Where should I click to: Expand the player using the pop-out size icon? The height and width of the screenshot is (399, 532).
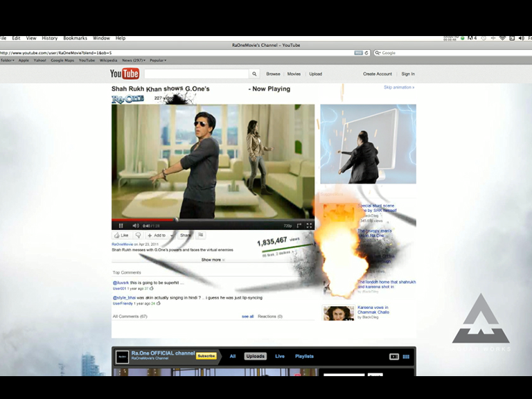[x=299, y=226]
